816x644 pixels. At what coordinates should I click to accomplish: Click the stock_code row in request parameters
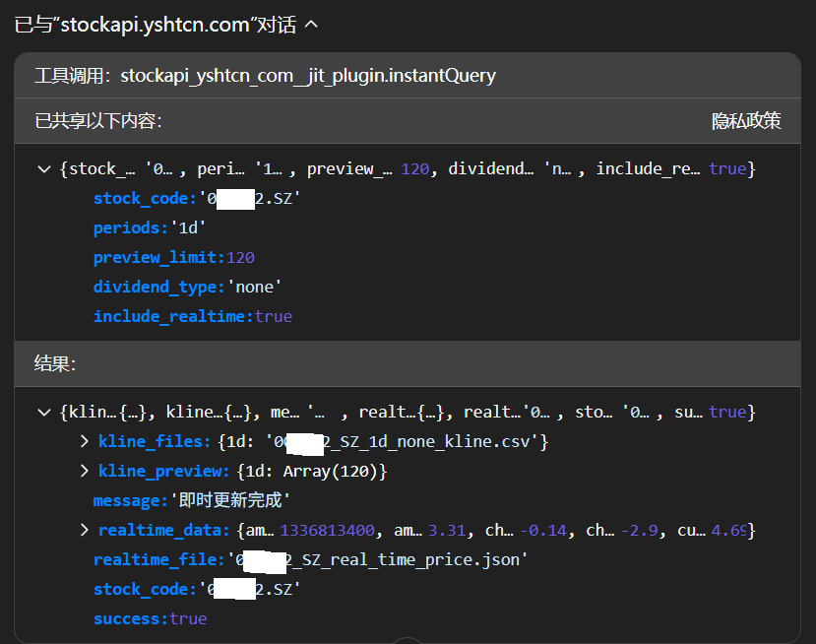[x=197, y=198]
